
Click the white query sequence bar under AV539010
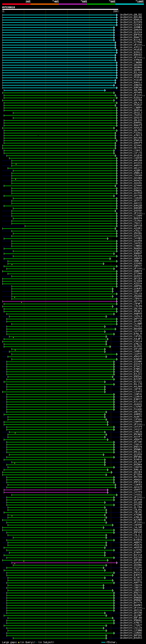60,10
